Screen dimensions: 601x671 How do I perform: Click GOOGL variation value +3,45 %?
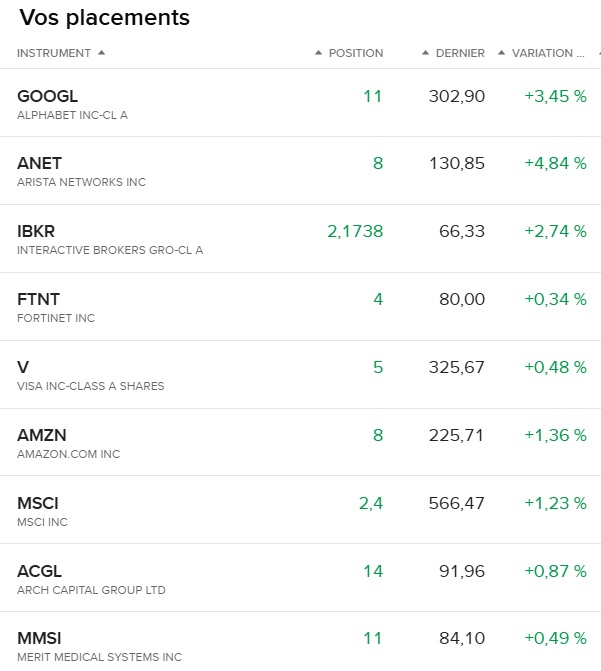555,96
